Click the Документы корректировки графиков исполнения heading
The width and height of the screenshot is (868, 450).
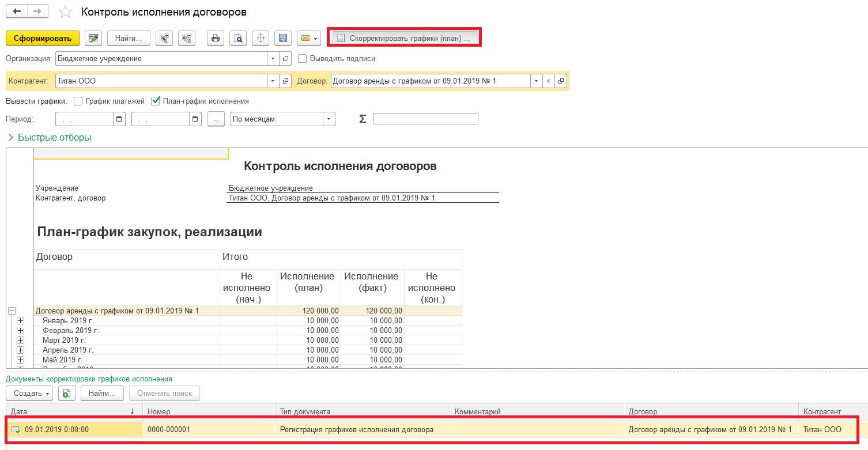coord(89,379)
